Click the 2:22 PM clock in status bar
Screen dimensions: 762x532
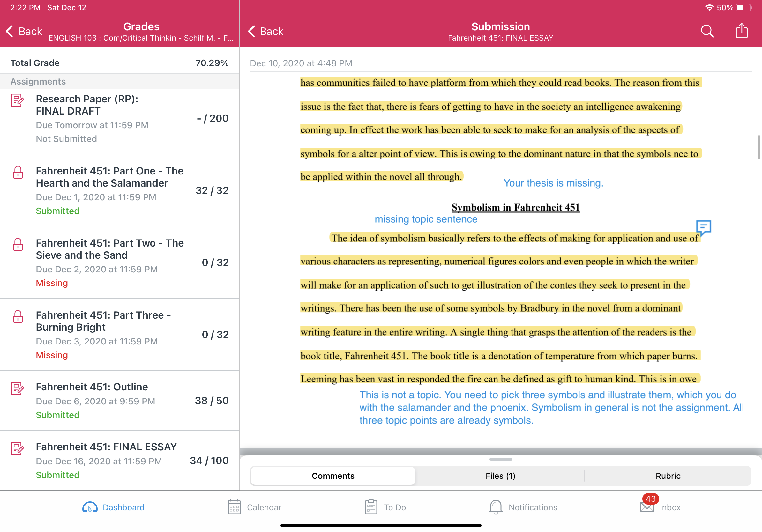pos(25,8)
